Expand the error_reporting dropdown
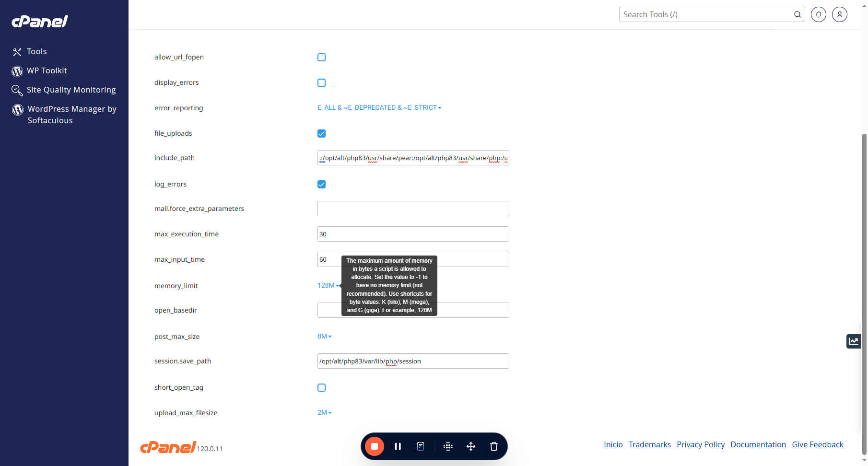Image resolution: width=868 pixels, height=466 pixels. click(x=379, y=108)
